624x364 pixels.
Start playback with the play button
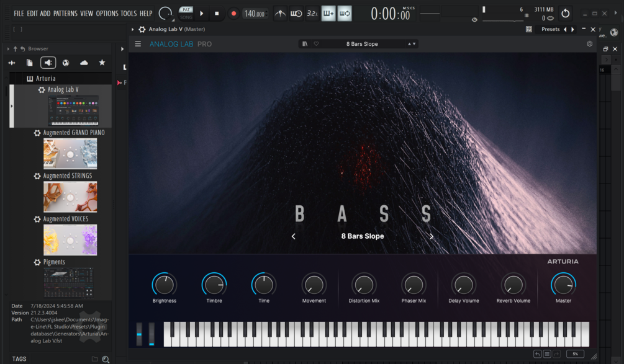[202, 14]
